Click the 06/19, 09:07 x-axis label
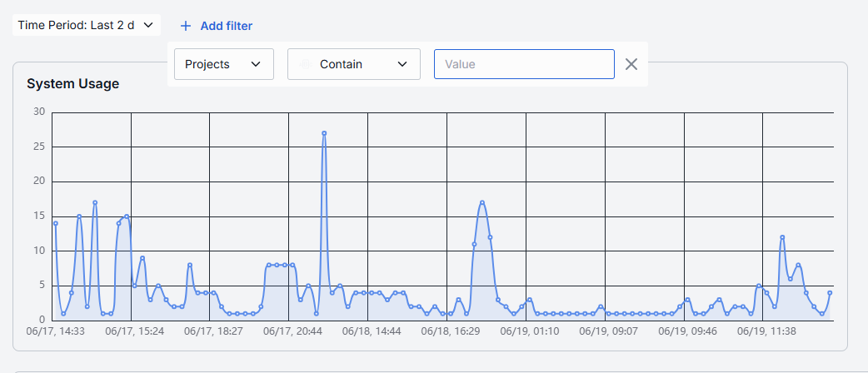The height and width of the screenshot is (373, 868). pyautogui.click(x=605, y=332)
